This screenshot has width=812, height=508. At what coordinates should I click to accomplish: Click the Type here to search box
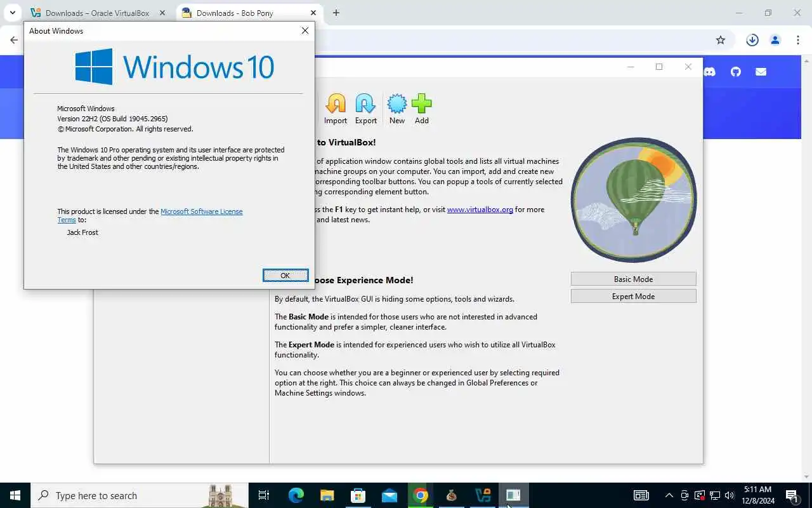tap(139, 495)
